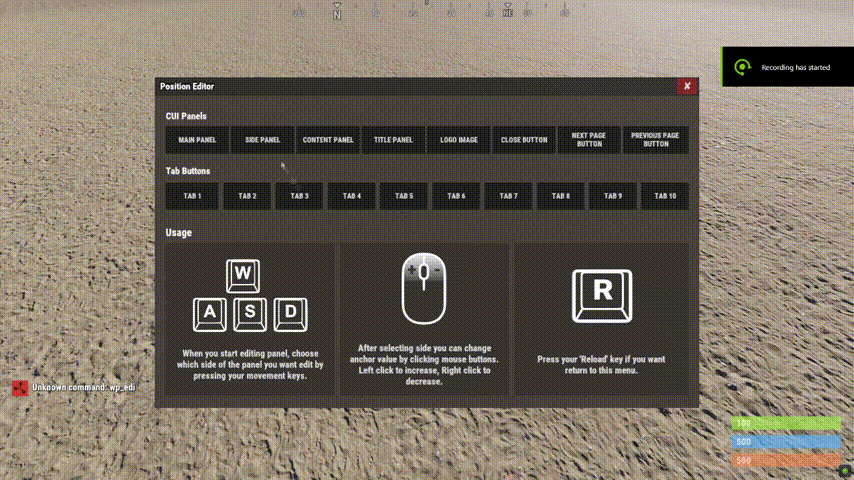
Task: Click the recording indicator icon
Action: [742, 67]
